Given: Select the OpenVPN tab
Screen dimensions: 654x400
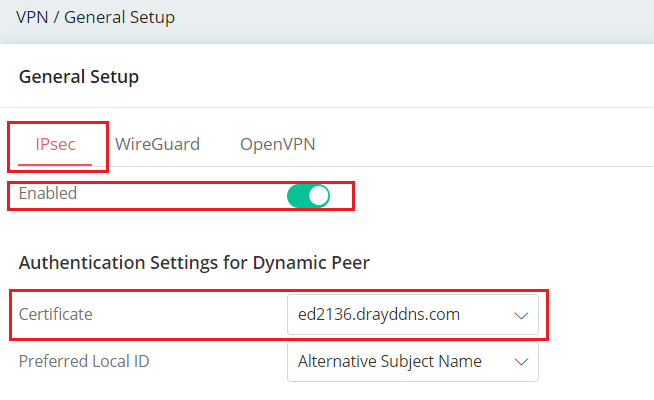Looking at the screenshot, I should pos(277,144).
